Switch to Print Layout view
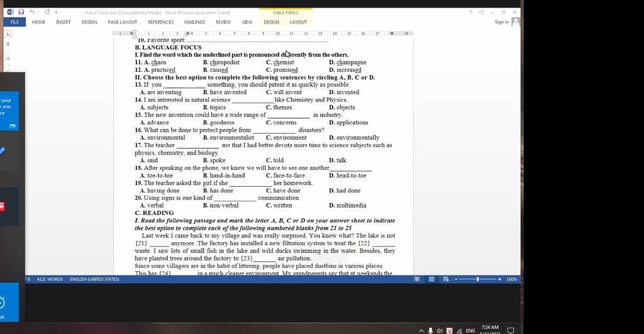 (431, 279)
